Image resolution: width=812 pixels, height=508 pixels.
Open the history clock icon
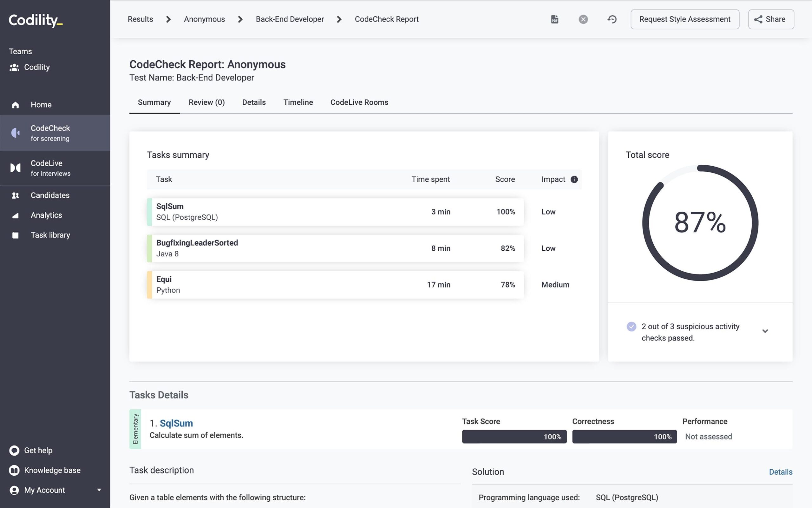coord(612,19)
